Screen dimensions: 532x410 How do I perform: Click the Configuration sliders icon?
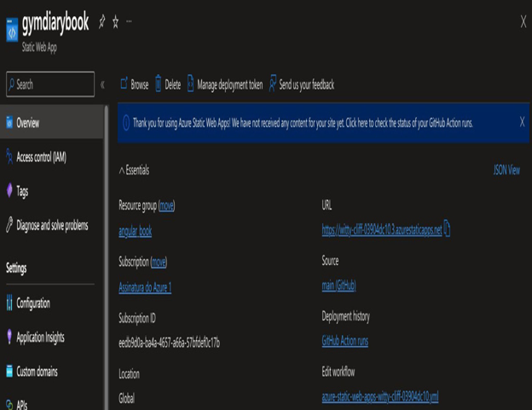coord(9,302)
